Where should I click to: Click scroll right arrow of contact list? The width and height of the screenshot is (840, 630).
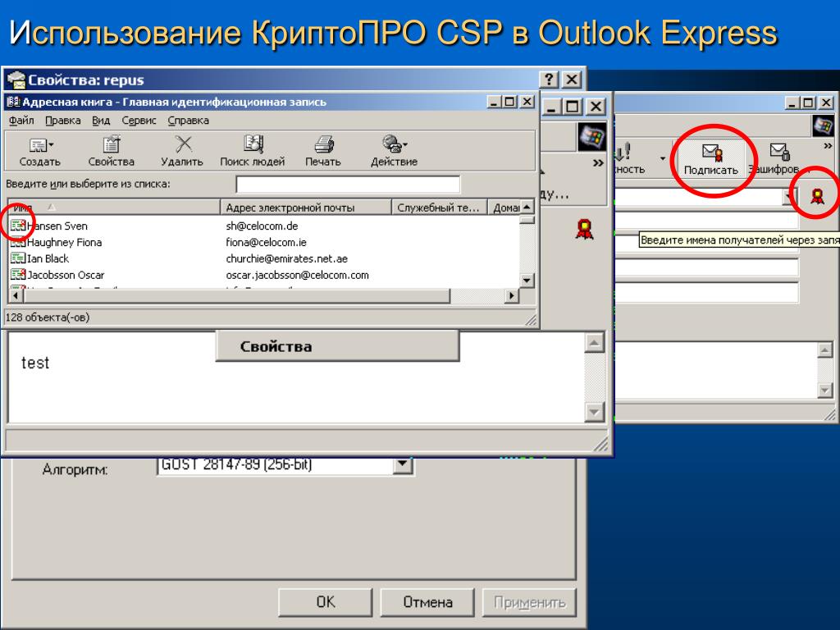(x=512, y=295)
